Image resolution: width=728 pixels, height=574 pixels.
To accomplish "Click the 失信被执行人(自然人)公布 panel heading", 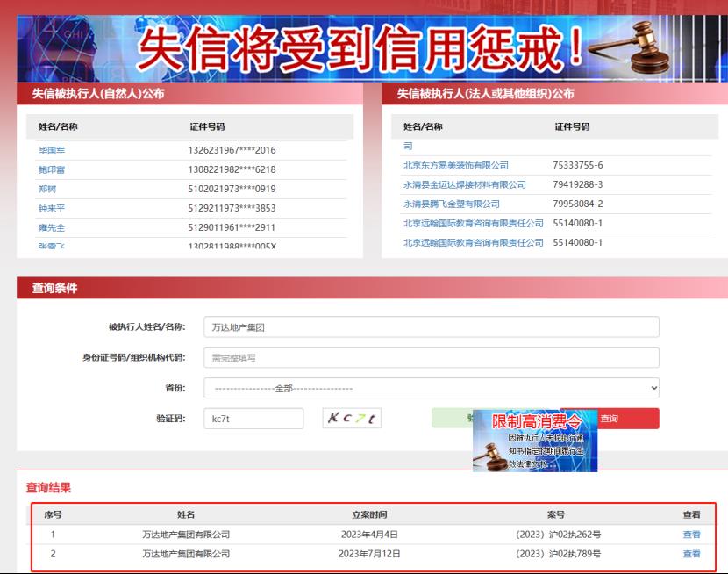I will [98, 94].
